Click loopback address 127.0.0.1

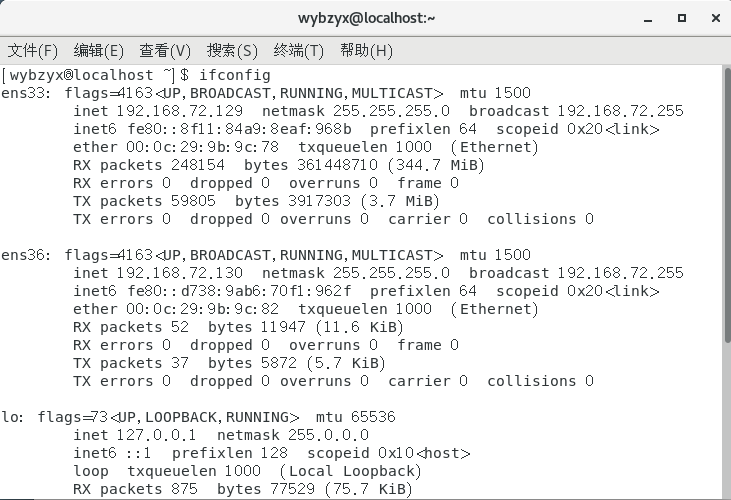[x=156, y=435]
